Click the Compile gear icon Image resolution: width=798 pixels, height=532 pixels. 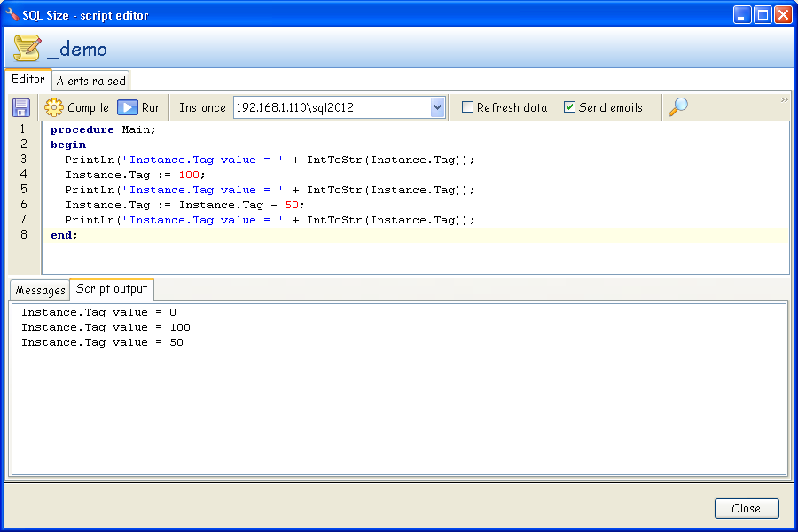click(x=52, y=106)
